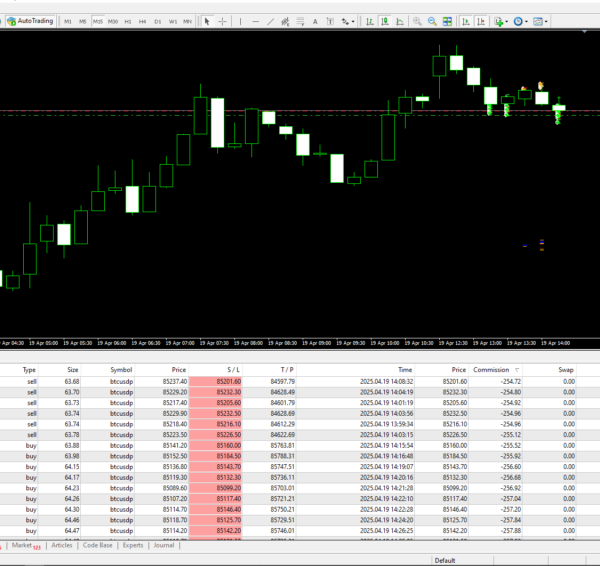
Task: Click the zoom in magnifier icon
Action: [417, 21]
